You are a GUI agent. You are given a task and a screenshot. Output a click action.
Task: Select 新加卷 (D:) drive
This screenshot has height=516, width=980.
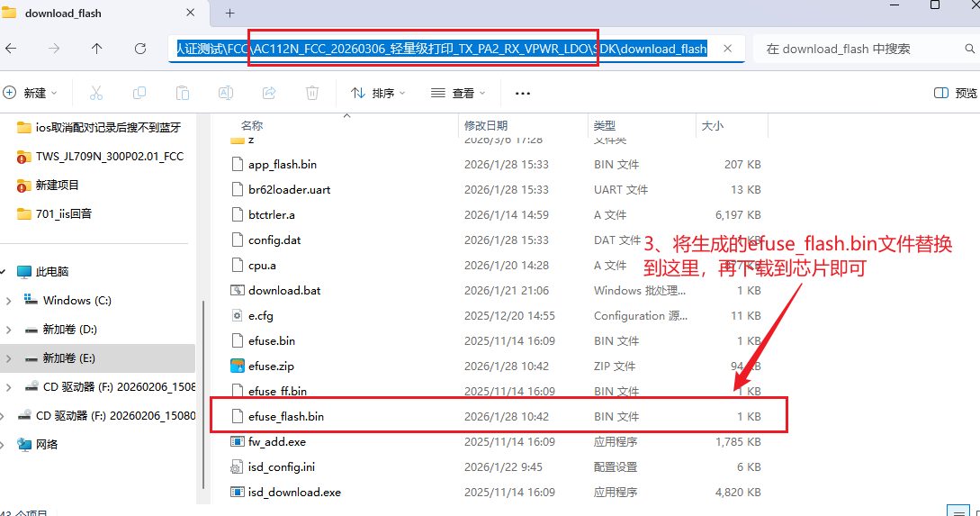tap(60, 329)
